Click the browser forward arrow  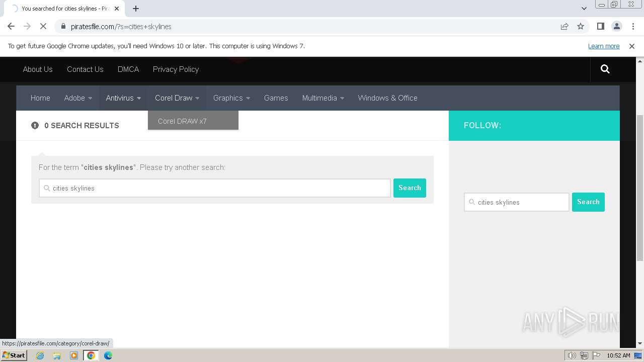pos(27,26)
